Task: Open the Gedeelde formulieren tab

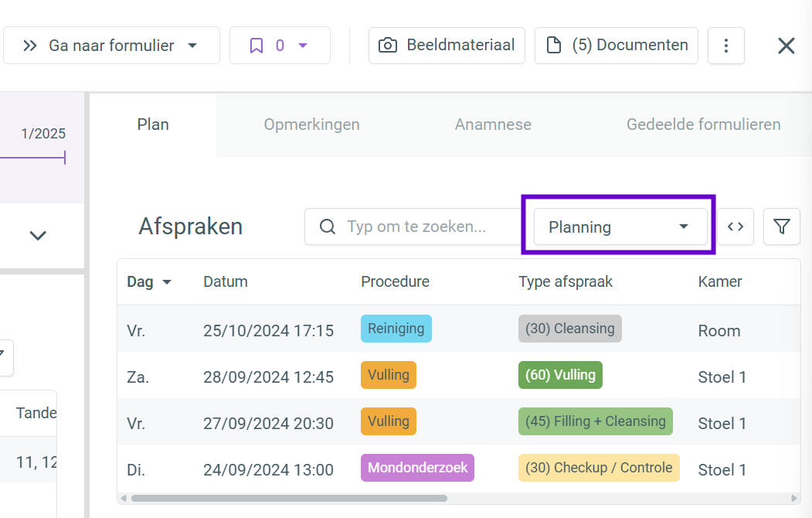Action: point(703,124)
